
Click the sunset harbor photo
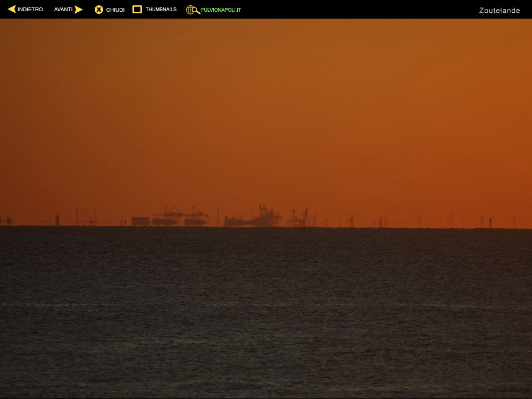click(266, 209)
